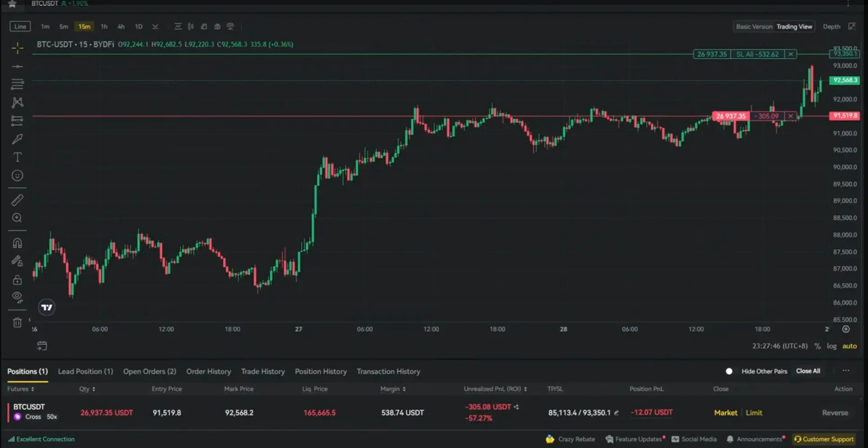Open Customer Support
This screenshot has width=868, height=448.
tap(824, 439)
